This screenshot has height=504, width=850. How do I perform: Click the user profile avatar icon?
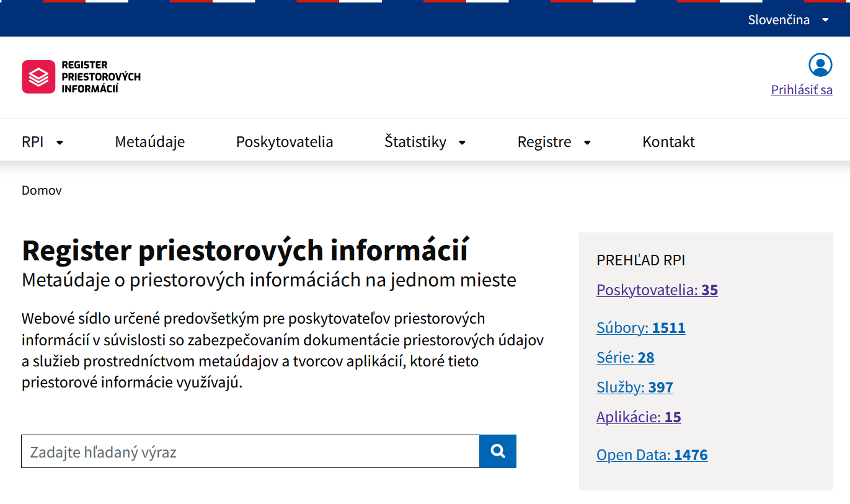click(820, 65)
